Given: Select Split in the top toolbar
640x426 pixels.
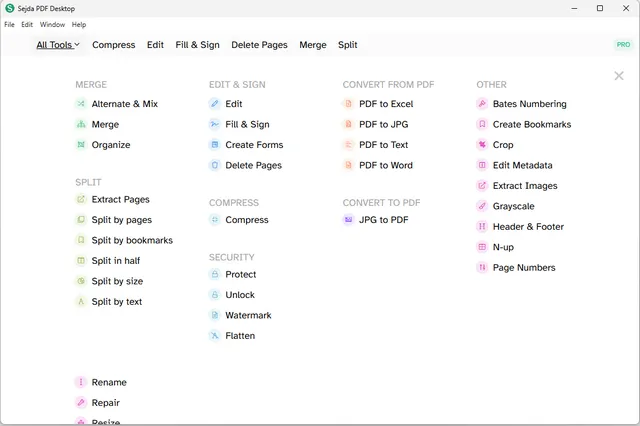Looking at the screenshot, I should (348, 45).
